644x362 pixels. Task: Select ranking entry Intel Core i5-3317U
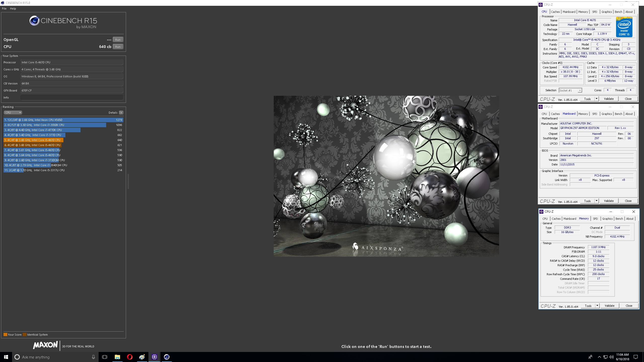tap(63, 170)
